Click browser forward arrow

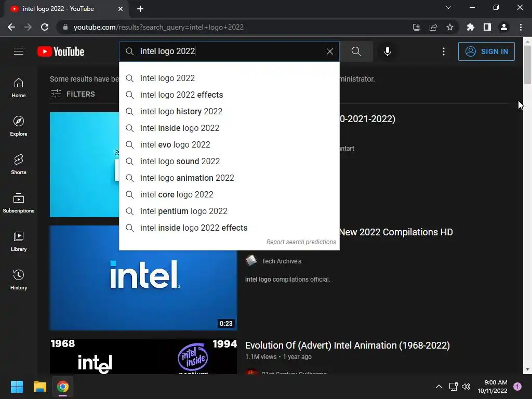click(x=28, y=27)
